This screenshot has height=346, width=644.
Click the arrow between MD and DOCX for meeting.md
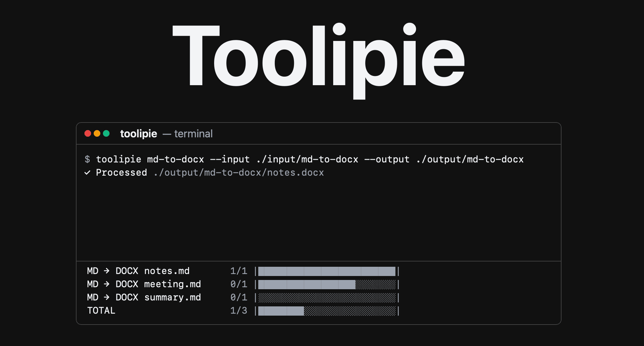[x=107, y=284]
